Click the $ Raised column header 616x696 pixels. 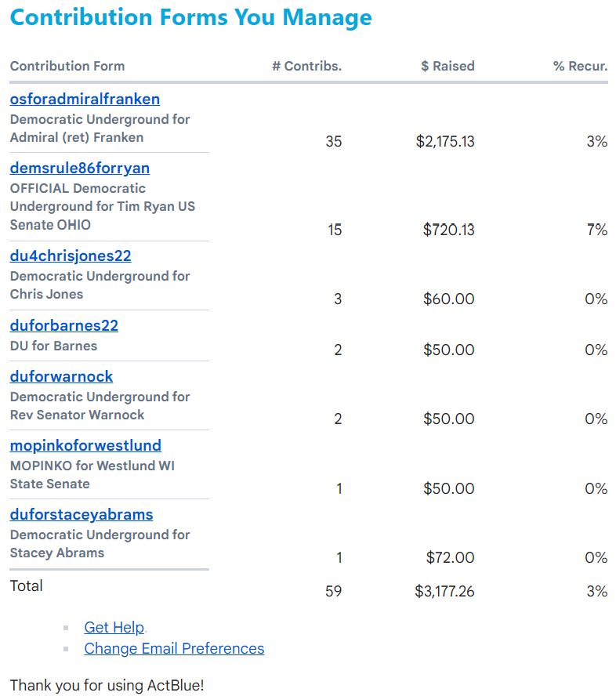(448, 66)
